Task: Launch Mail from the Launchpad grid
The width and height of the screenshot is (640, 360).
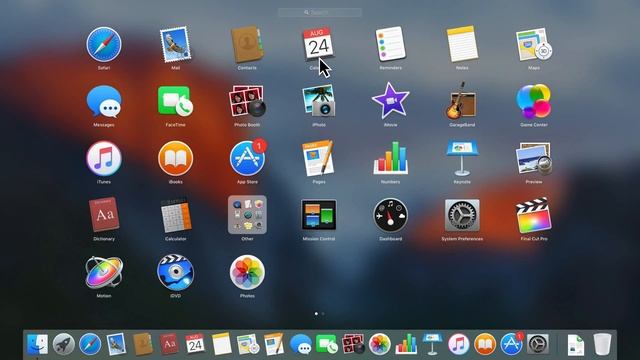Action: click(176, 44)
